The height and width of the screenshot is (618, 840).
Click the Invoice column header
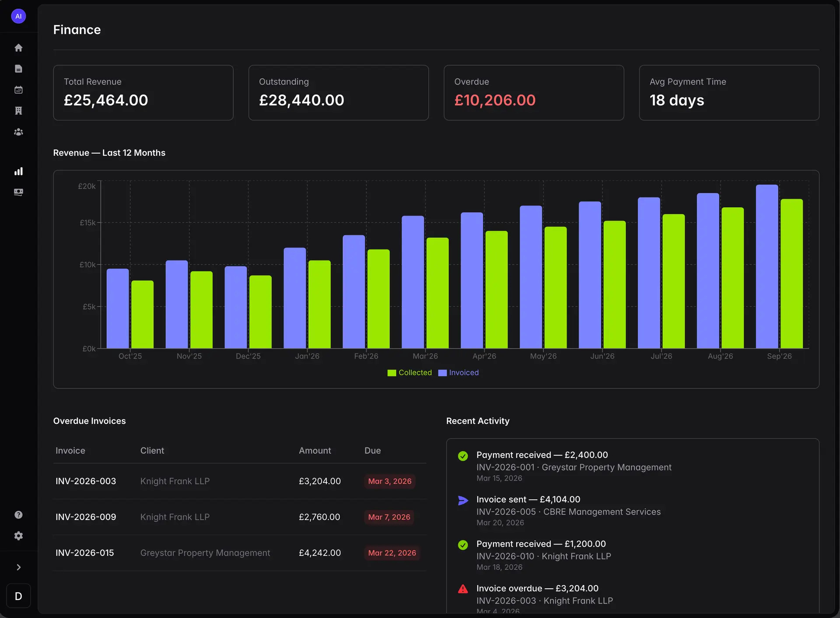70,450
